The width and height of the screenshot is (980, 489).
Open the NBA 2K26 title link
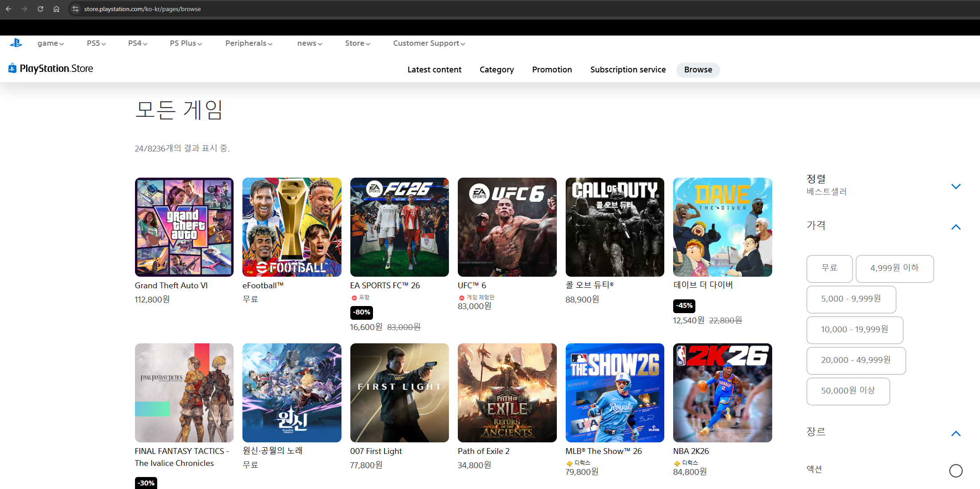[691, 451]
